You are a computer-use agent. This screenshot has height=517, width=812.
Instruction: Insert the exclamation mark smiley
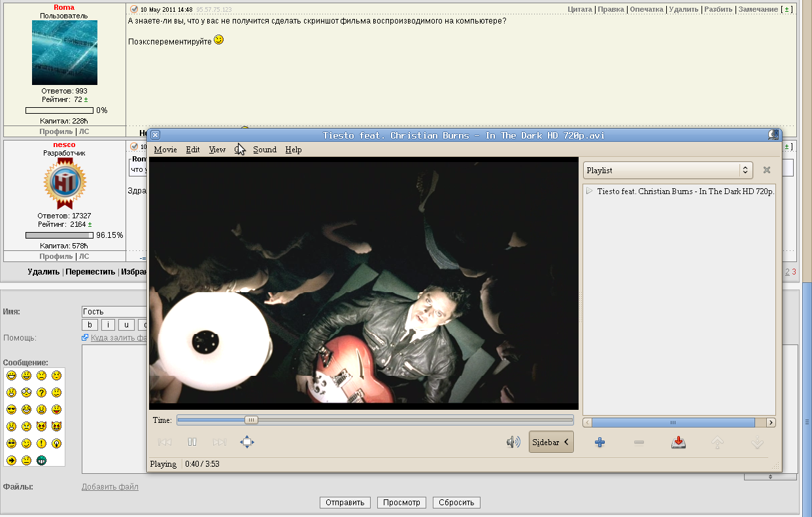(41, 444)
